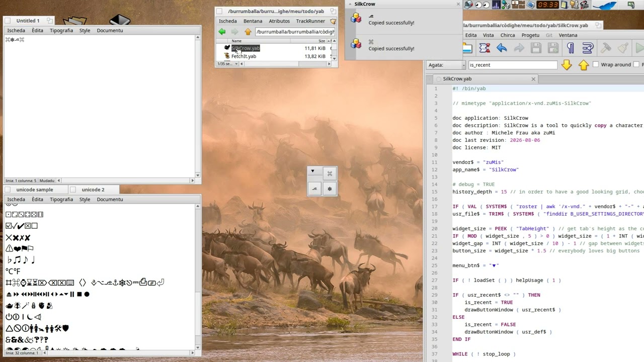644x362 pixels.
Task: Click the single floppy Save icon in editor
Action: point(536,48)
